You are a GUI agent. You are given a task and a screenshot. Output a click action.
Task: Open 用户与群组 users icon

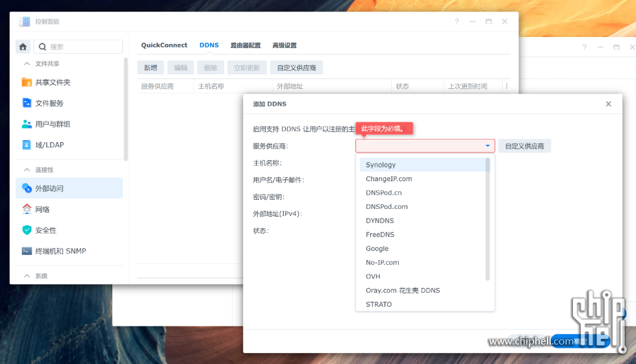coord(27,124)
